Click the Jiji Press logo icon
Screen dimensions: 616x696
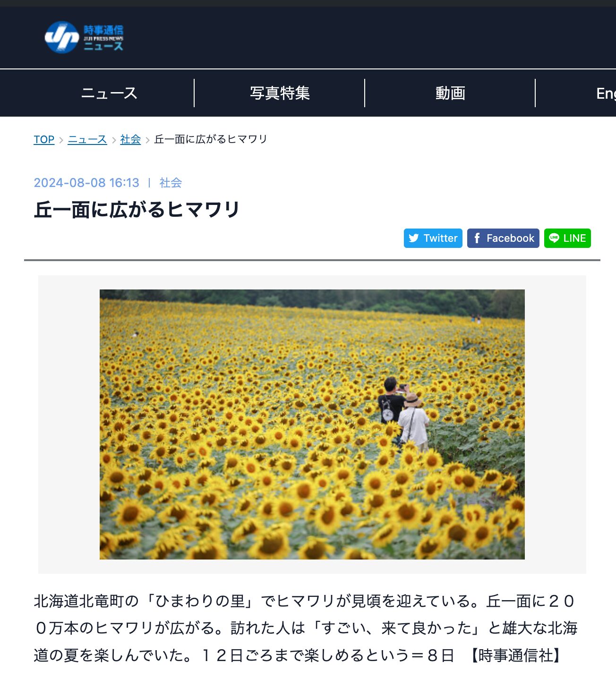[61, 37]
